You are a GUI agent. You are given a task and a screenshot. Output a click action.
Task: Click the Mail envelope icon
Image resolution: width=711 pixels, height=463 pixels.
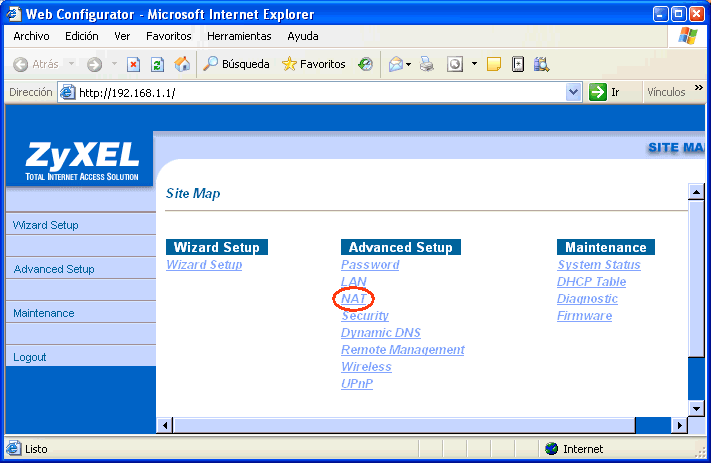coord(396,64)
